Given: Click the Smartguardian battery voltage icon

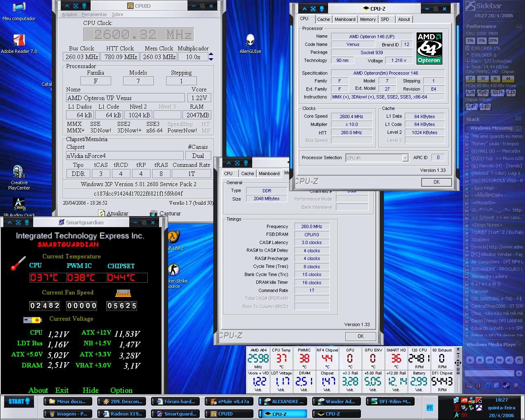Looking at the screenshot, I should (32, 320).
